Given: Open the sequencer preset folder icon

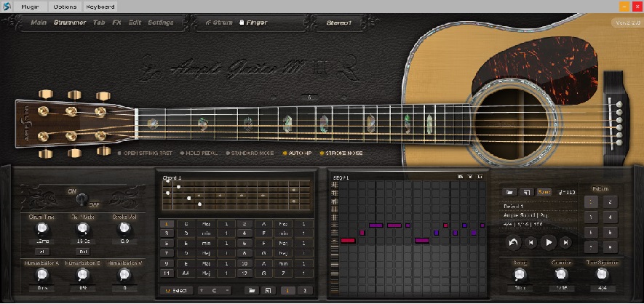Looking at the screenshot, I should click(509, 192).
